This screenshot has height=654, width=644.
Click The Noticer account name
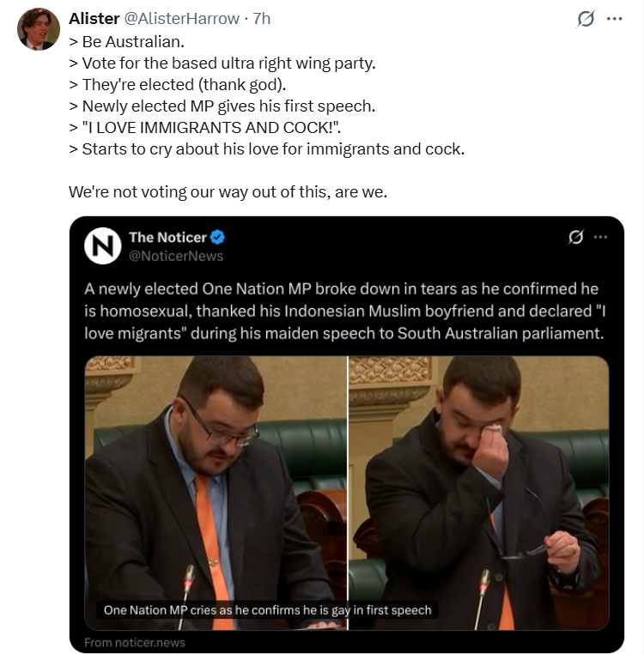167,238
